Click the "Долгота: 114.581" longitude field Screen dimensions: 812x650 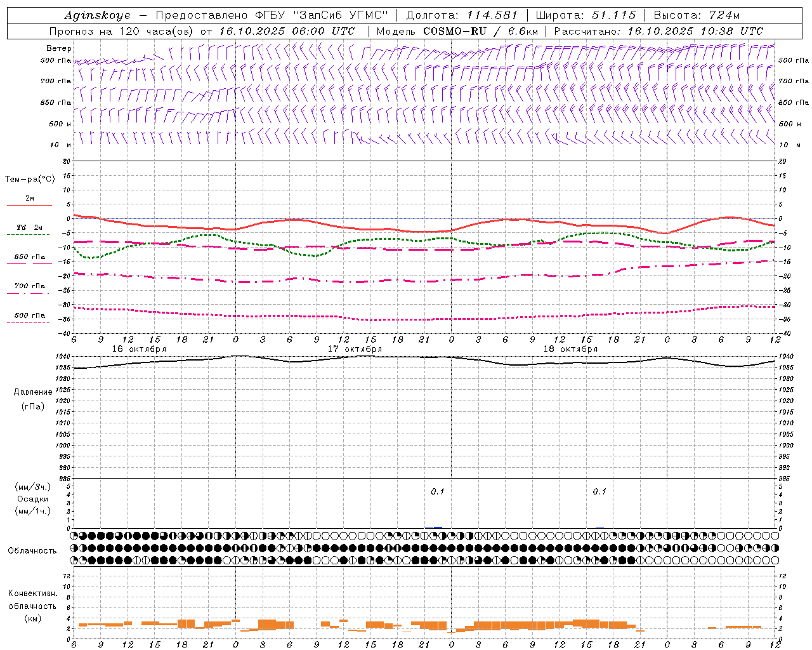462,15
